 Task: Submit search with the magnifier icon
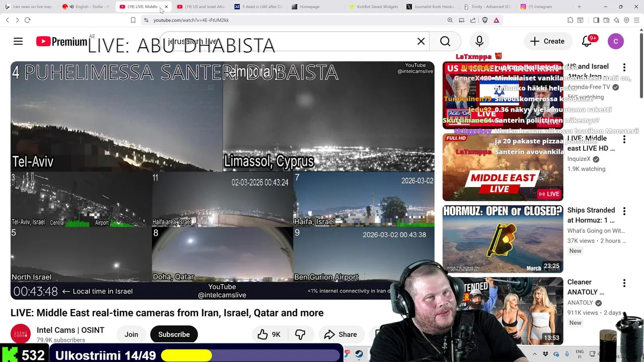point(445,41)
